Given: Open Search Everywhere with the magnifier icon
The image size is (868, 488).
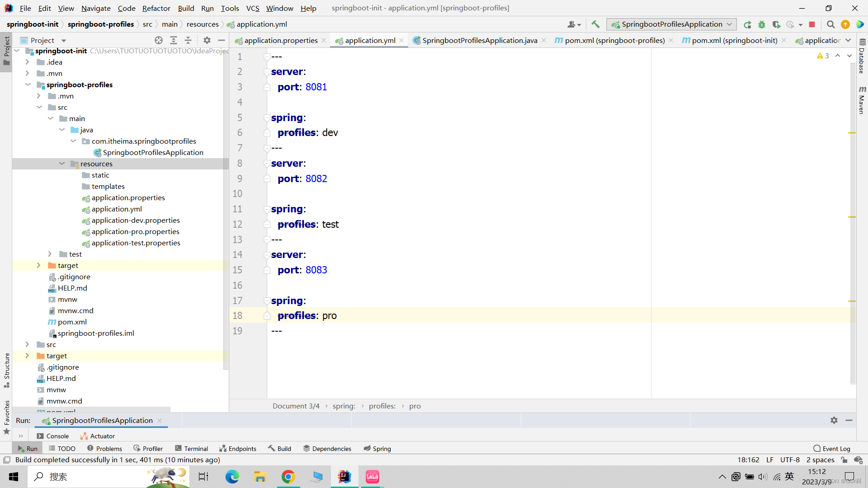Looking at the screenshot, I should 830,24.
